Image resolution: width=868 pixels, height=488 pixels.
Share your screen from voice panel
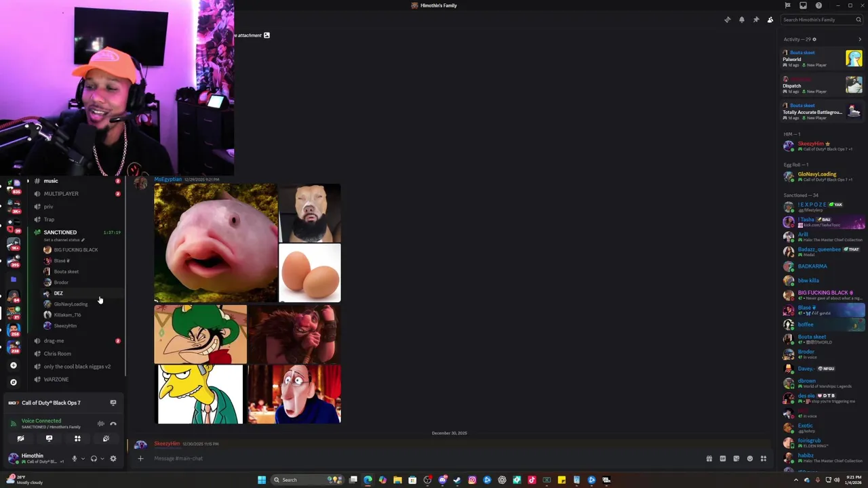tap(49, 439)
